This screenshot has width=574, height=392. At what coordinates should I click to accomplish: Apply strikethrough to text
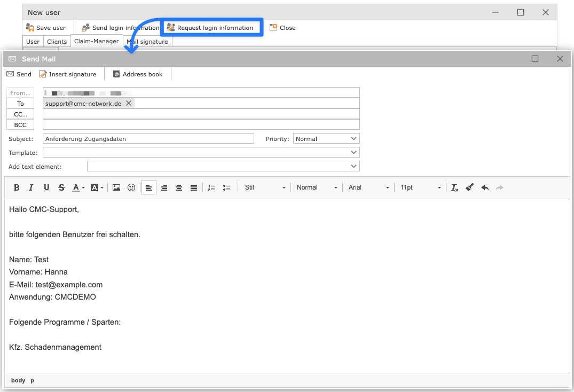click(x=61, y=187)
